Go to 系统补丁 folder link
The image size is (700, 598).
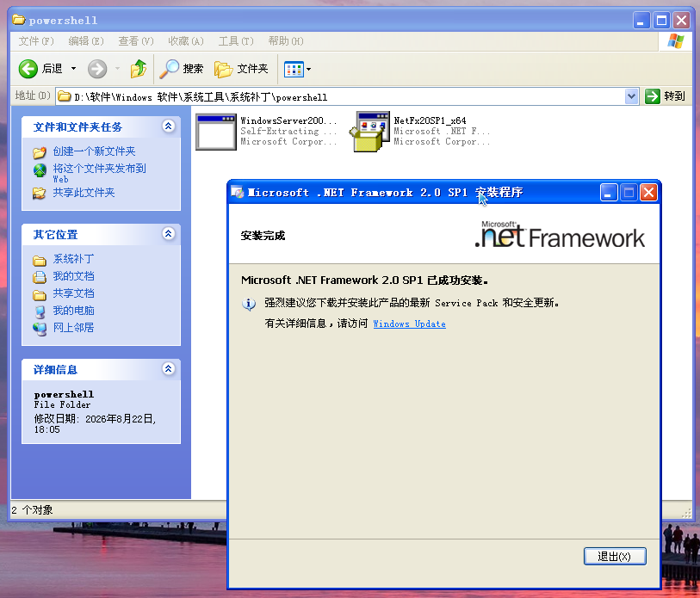pos(74,259)
